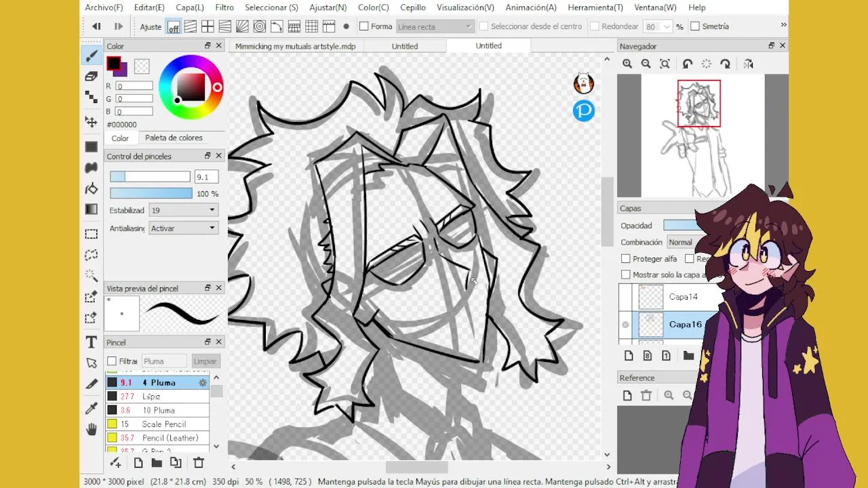This screenshot has width=868, height=488.
Task: Rotate canvas right in Navigator
Action: 725,64
